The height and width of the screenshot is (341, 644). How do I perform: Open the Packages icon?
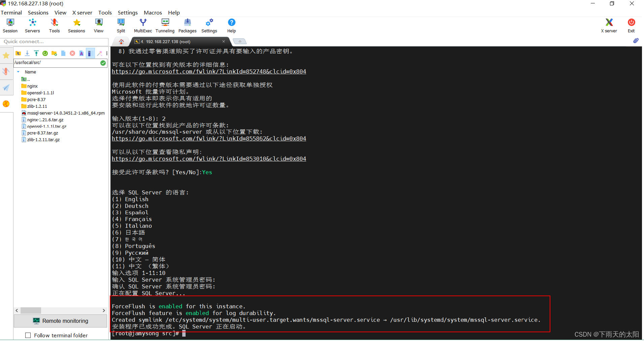(x=187, y=26)
